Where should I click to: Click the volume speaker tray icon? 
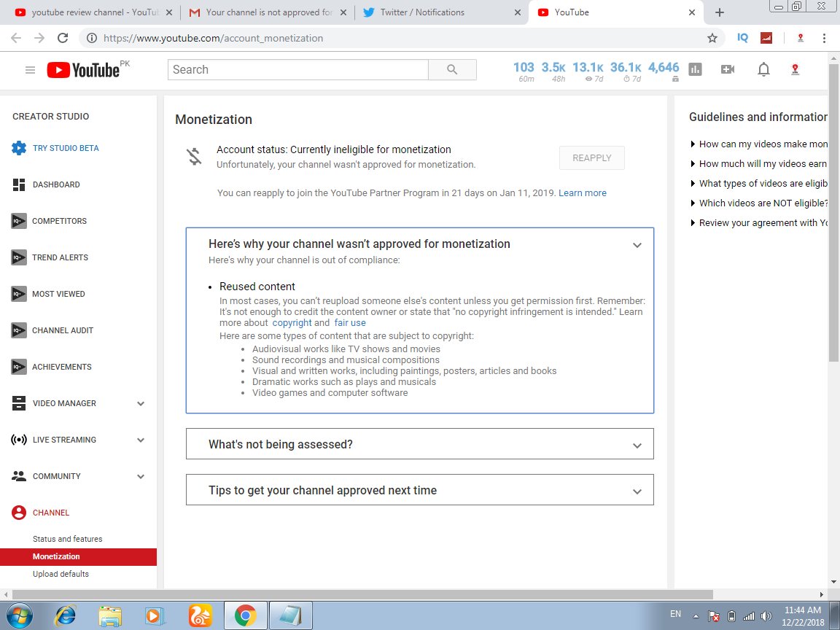point(766,616)
